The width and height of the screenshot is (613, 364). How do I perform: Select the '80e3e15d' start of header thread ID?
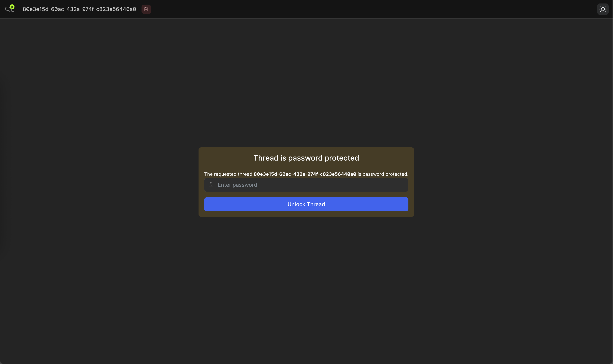(x=35, y=9)
